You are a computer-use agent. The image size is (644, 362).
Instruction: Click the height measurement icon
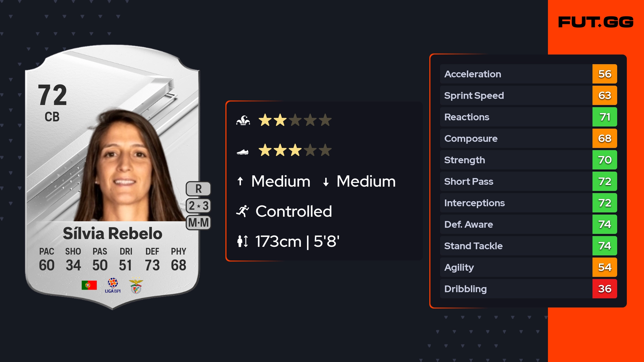(243, 241)
